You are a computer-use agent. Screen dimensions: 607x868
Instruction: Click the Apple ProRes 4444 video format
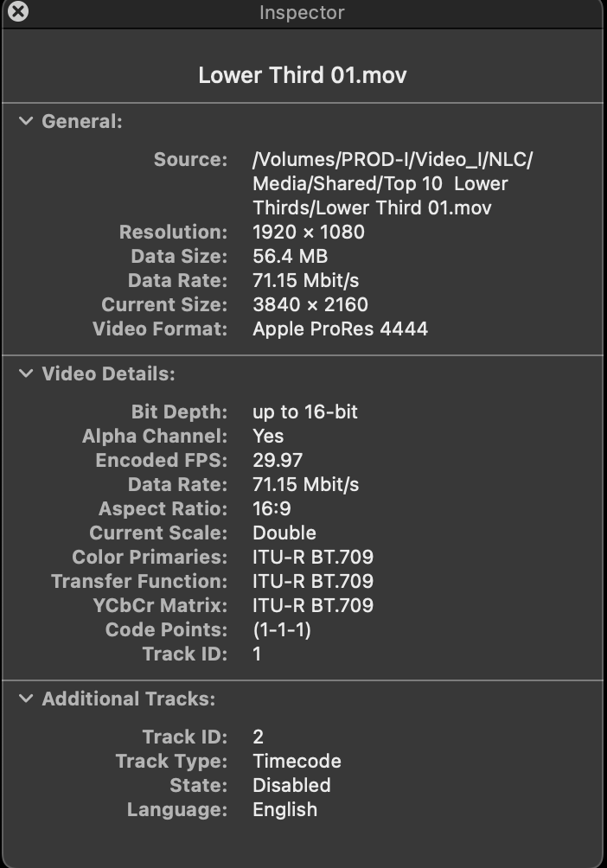pos(340,329)
